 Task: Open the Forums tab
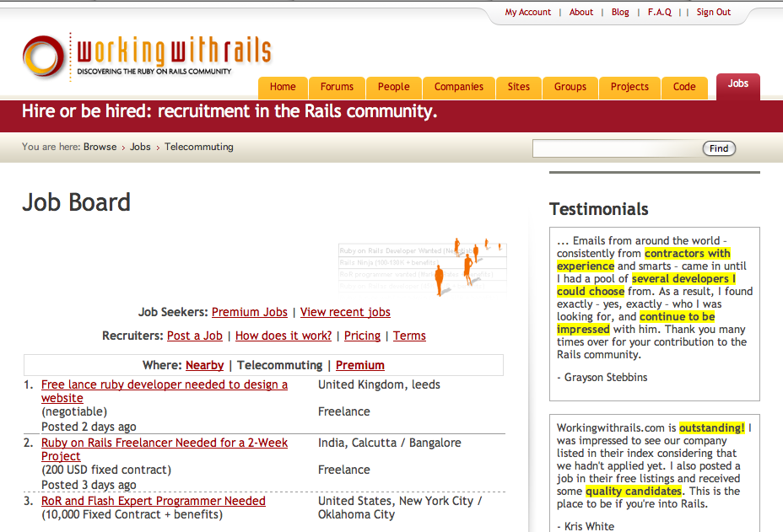coord(337,88)
